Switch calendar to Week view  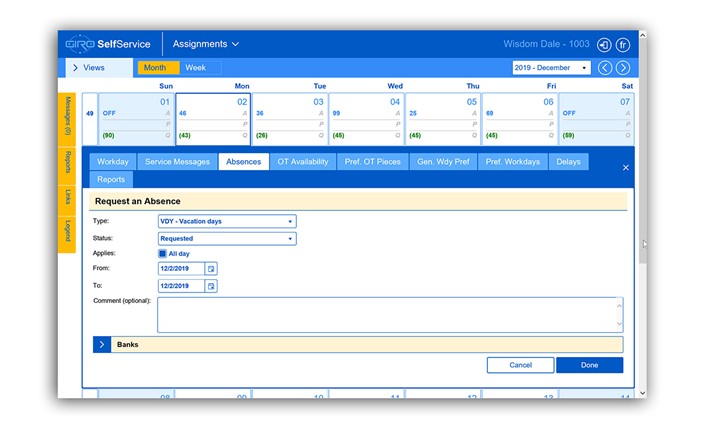pos(196,68)
